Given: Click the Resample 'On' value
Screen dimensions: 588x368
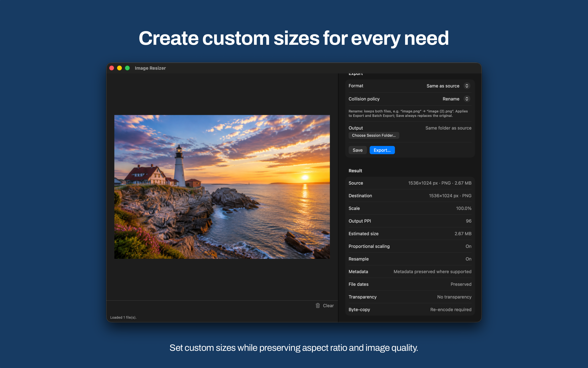Looking at the screenshot, I should pyautogui.click(x=468, y=259).
